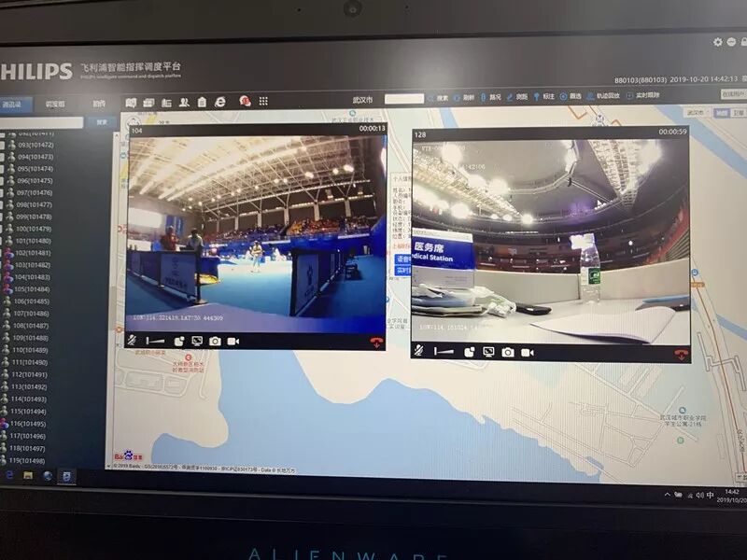Open the group contacts toolbar icon
The image size is (747, 560).
pos(184,102)
